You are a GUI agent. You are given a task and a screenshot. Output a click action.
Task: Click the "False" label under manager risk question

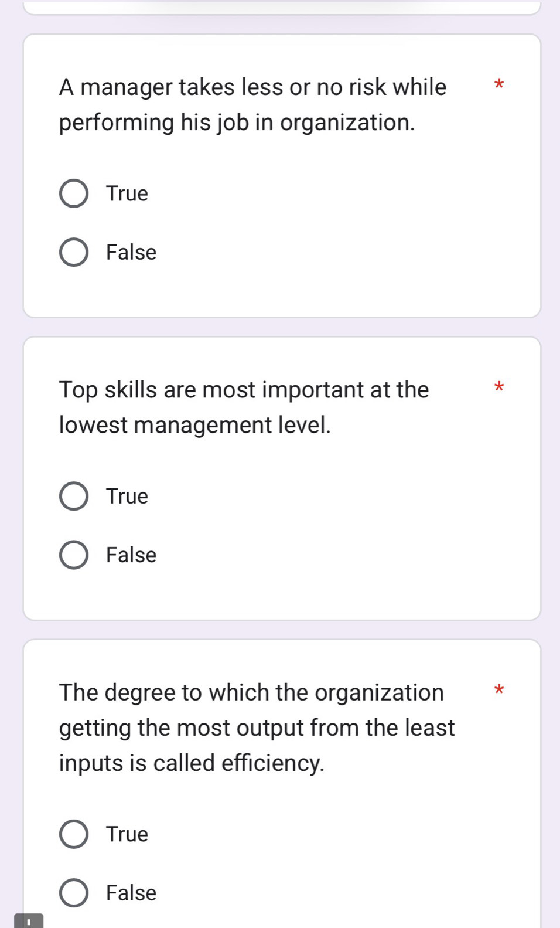click(x=131, y=253)
